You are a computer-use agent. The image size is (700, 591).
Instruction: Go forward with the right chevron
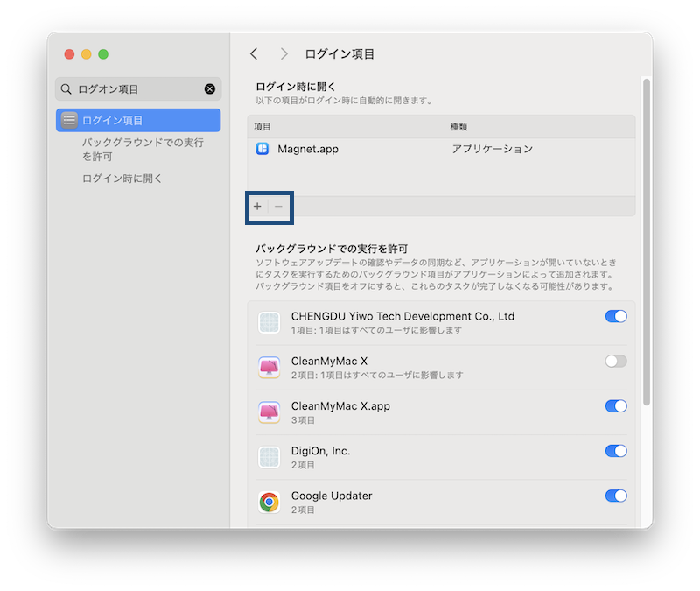pyautogui.click(x=283, y=54)
